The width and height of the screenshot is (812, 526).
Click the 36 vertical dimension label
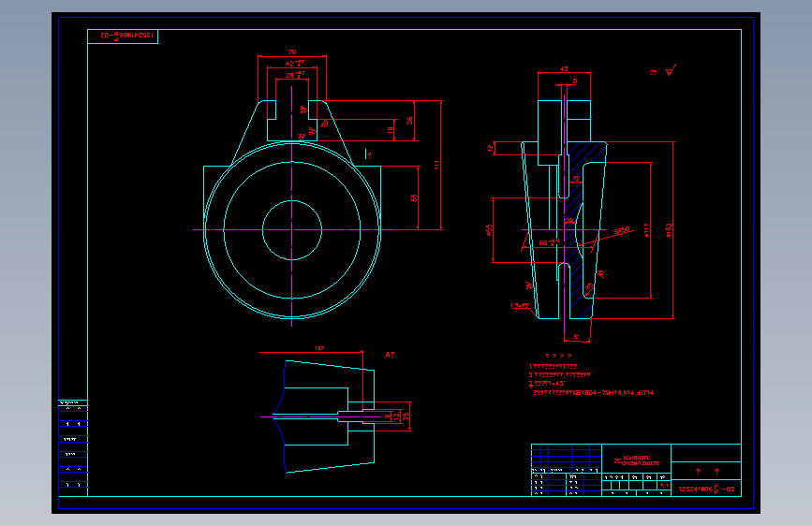point(409,121)
